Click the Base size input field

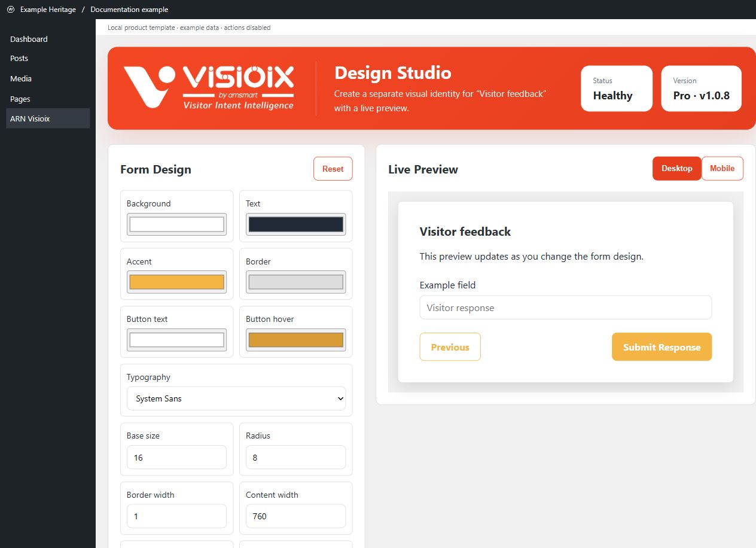pos(176,457)
